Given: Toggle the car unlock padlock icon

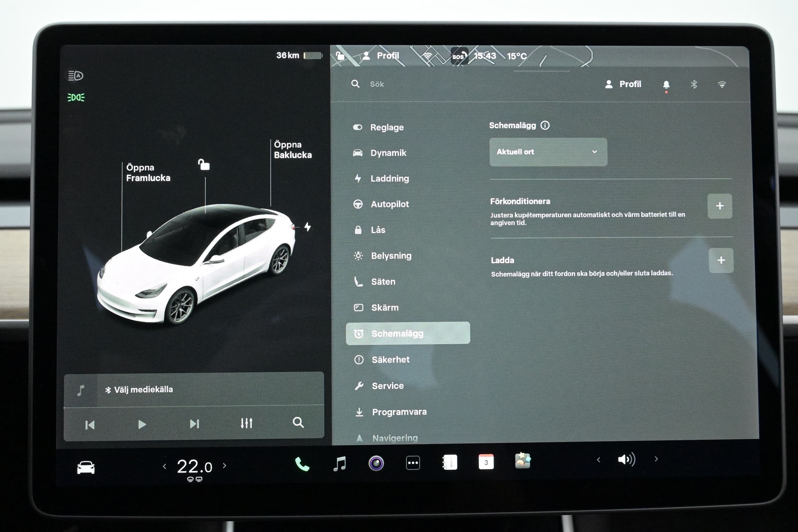Looking at the screenshot, I should click(204, 165).
